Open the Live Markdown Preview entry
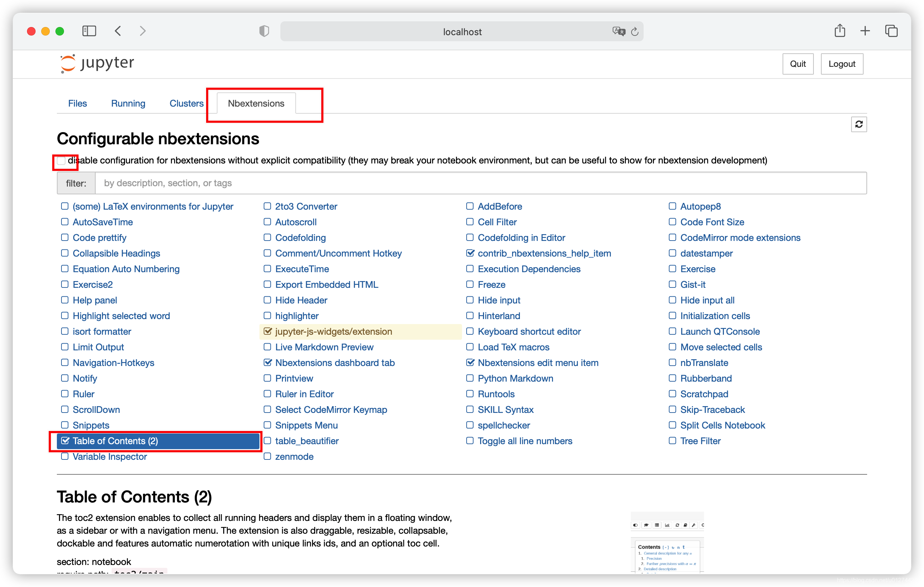Viewport: 924px width, 587px height. click(324, 347)
